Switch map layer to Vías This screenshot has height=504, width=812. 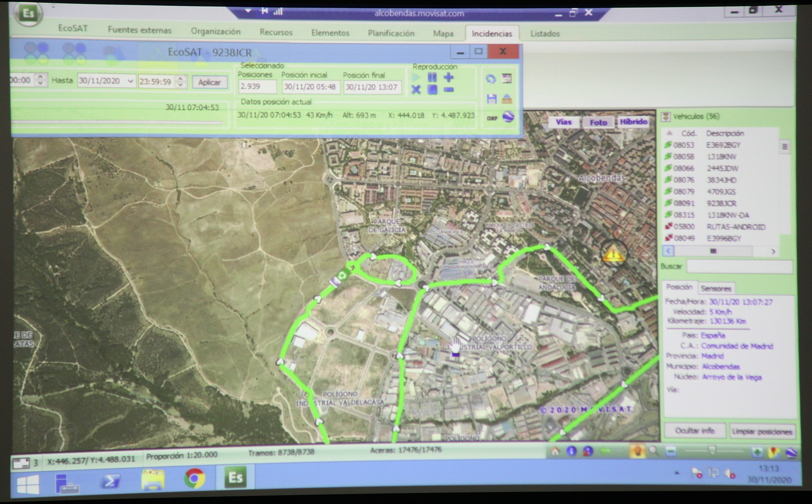(x=563, y=122)
